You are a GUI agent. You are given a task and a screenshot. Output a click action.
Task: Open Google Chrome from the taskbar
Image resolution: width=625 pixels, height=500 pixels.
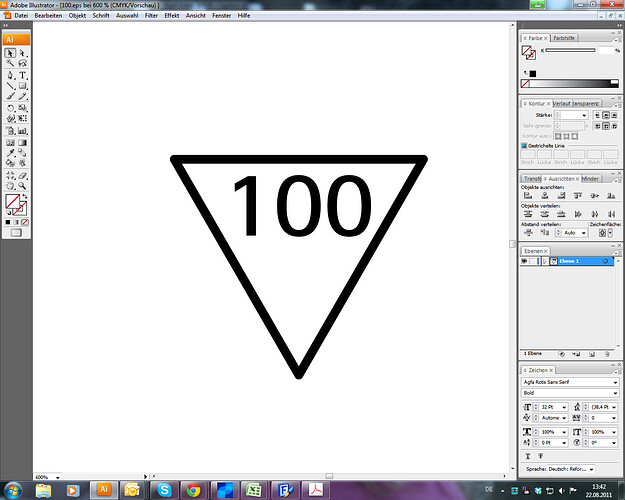[194, 490]
